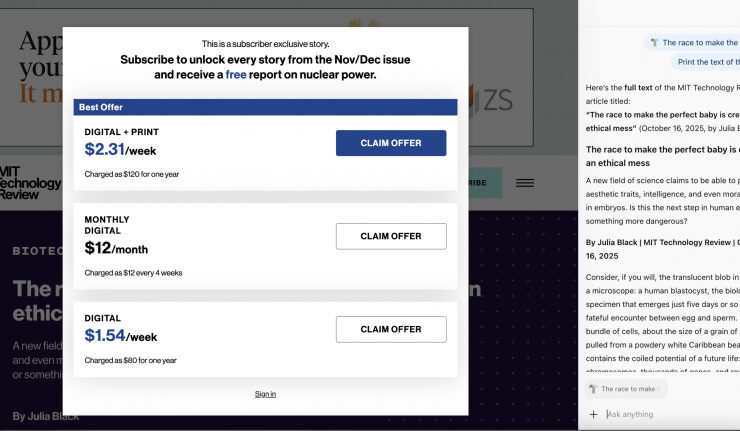Viewport: 740px width, 431px height.
Task: Claim the Monthly Digital $12 offer
Action: (391, 236)
